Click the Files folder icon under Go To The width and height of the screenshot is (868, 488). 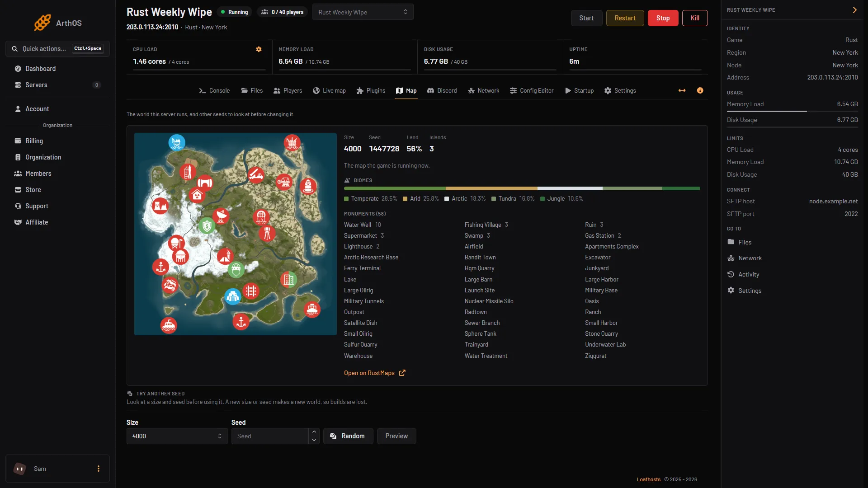point(731,242)
